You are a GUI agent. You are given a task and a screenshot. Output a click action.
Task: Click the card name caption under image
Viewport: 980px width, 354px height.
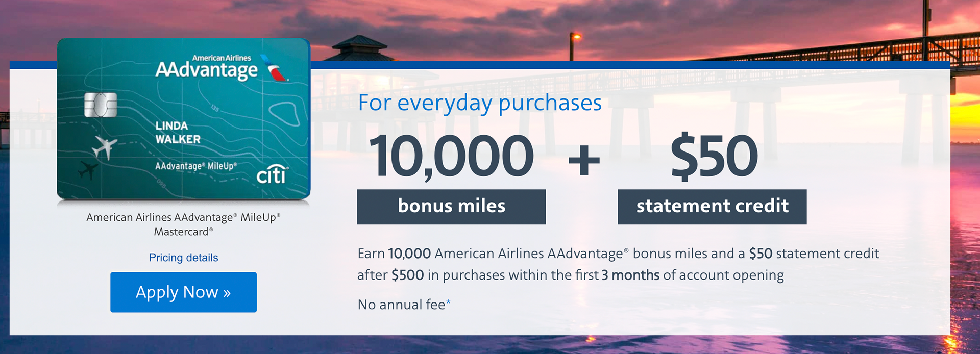coord(183,224)
